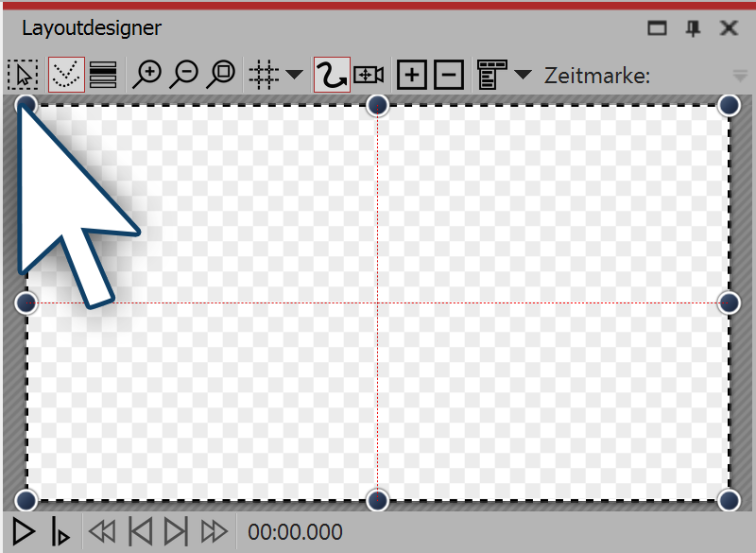Click the Layoutdesigner title bar label

(x=91, y=28)
